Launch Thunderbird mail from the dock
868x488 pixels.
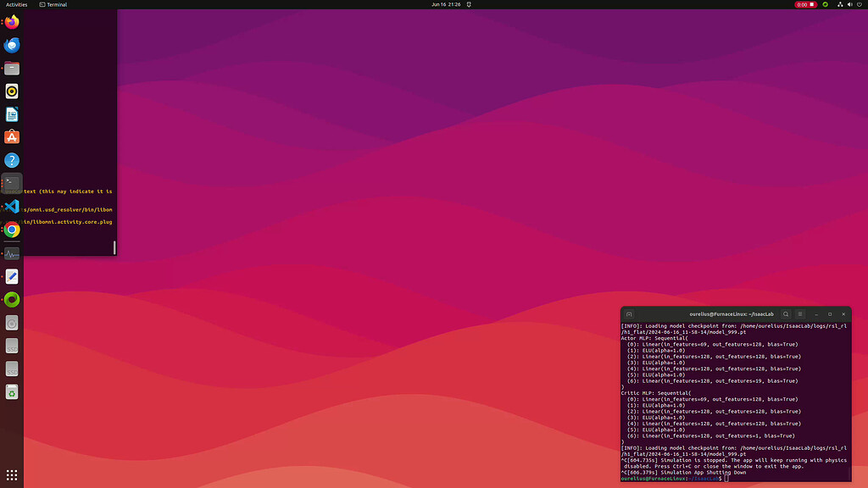[12, 46]
